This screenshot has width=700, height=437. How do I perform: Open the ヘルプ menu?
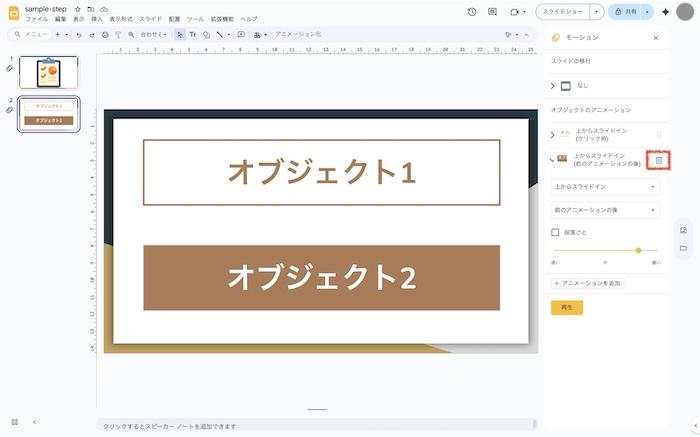coord(249,19)
